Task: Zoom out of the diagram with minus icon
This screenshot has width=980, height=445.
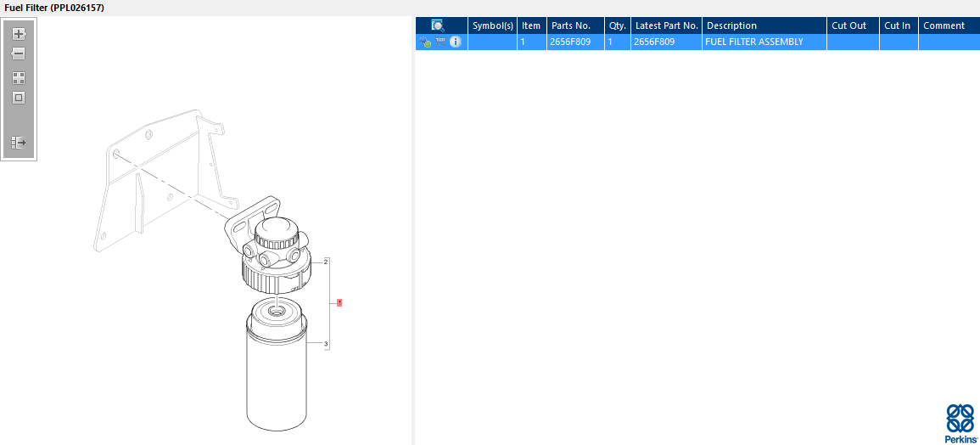Action: coord(19,54)
